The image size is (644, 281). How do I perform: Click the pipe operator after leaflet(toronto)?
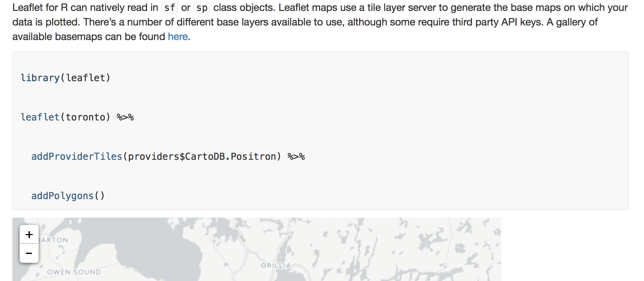[x=125, y=117]
